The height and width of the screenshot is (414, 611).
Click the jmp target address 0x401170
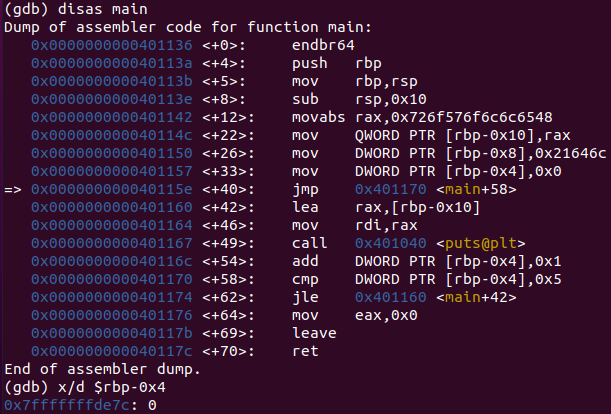390,189
